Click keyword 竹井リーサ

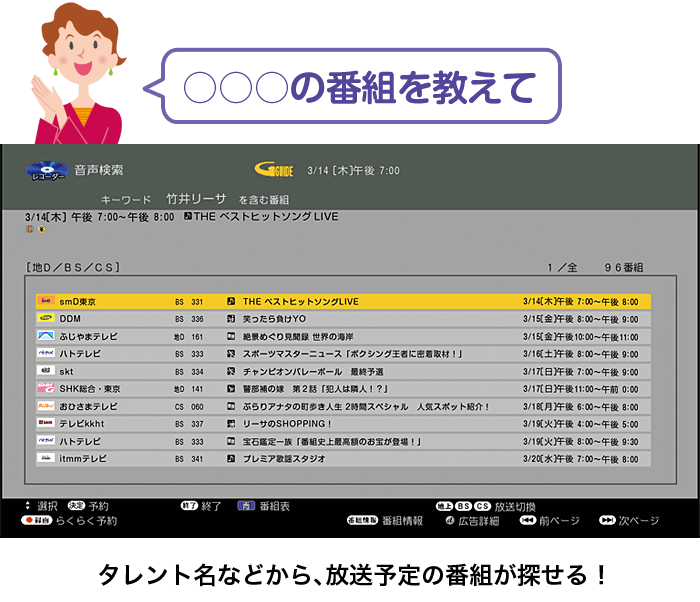[196, 198]
